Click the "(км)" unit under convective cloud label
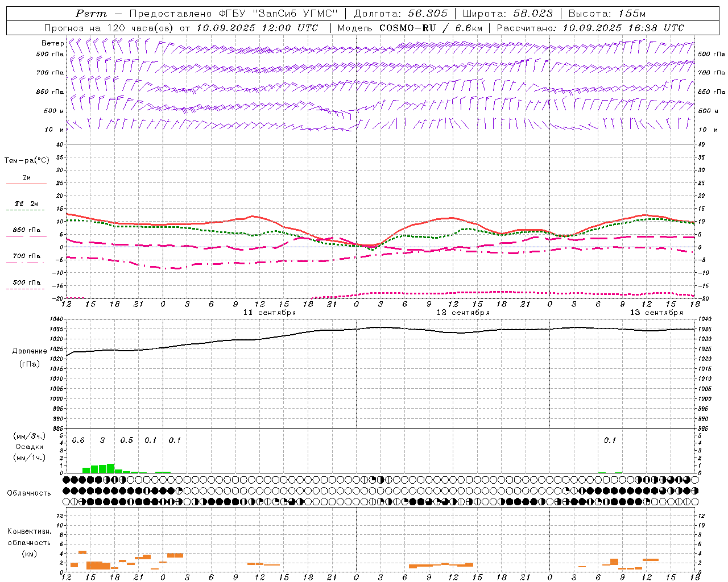728x582 pixels. coord(29,554)
